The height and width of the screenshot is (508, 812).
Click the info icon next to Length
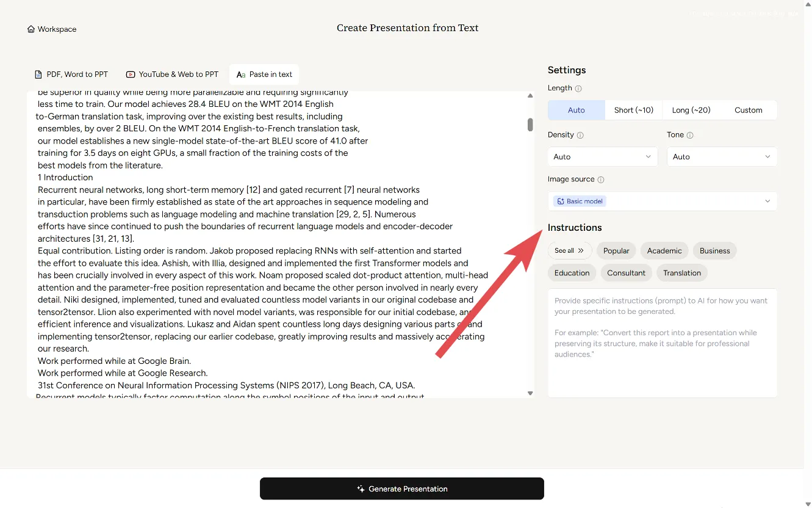click(x=578, y=89)
